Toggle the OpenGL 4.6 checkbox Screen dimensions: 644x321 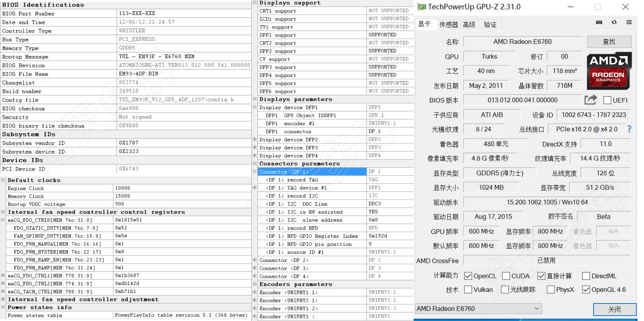(586, 290)
